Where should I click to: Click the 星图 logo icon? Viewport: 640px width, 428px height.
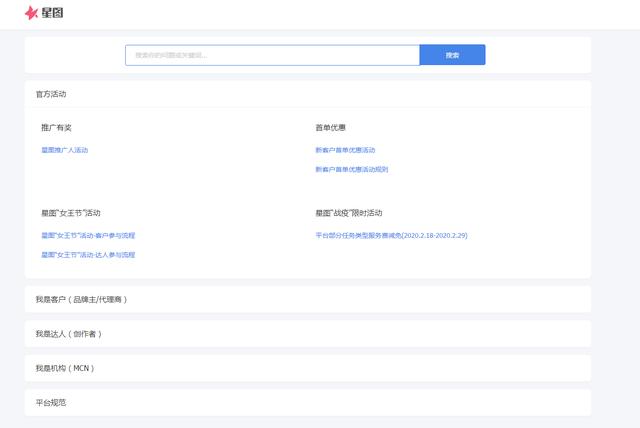coord(32,13)
